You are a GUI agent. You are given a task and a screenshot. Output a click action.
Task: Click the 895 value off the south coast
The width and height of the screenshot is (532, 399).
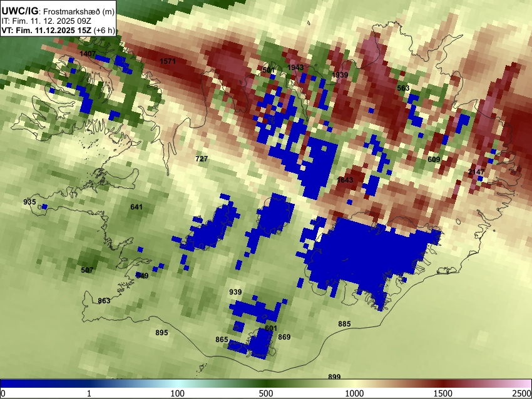coord(161,333)
